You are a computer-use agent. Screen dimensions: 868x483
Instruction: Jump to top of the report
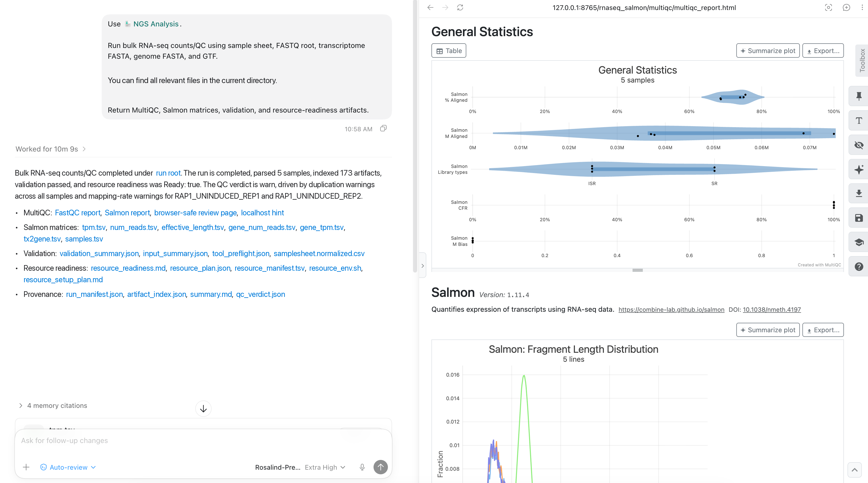854,470
